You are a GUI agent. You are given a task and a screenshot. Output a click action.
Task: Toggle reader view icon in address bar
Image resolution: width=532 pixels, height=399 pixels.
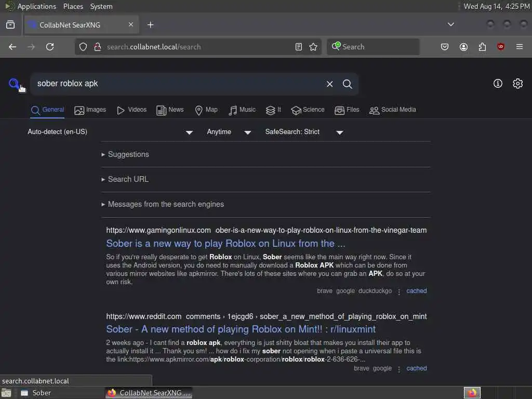(299, 47)
